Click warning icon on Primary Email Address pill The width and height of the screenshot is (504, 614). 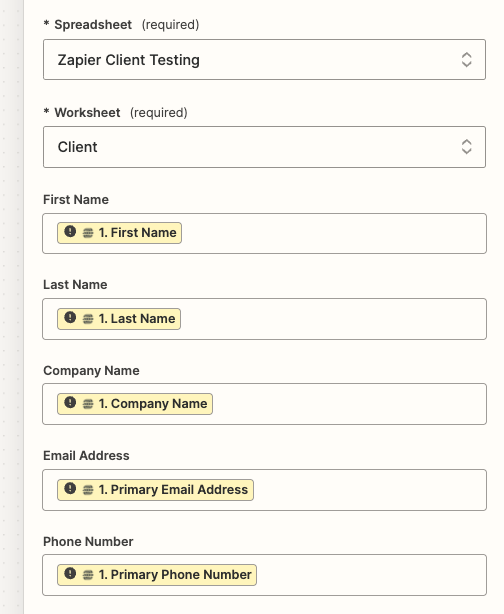pyautogui.click(x=70, y=488)
